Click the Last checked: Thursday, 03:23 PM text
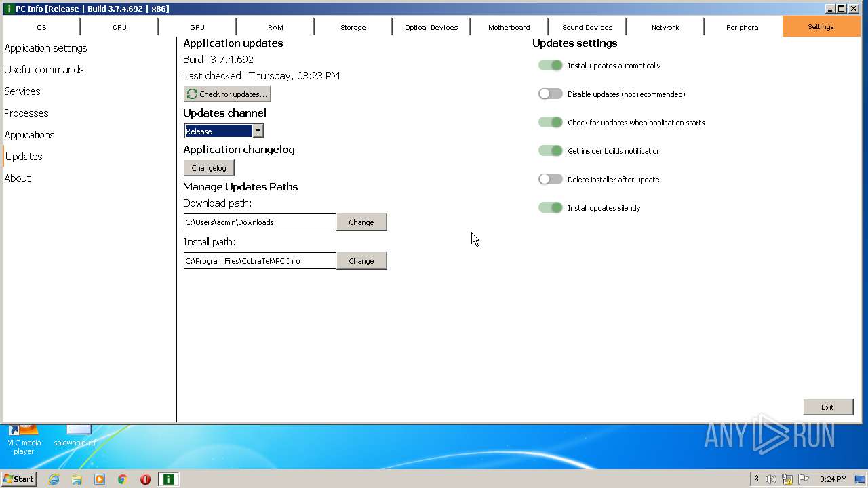The image size is (868, 488). pos(261,76)
